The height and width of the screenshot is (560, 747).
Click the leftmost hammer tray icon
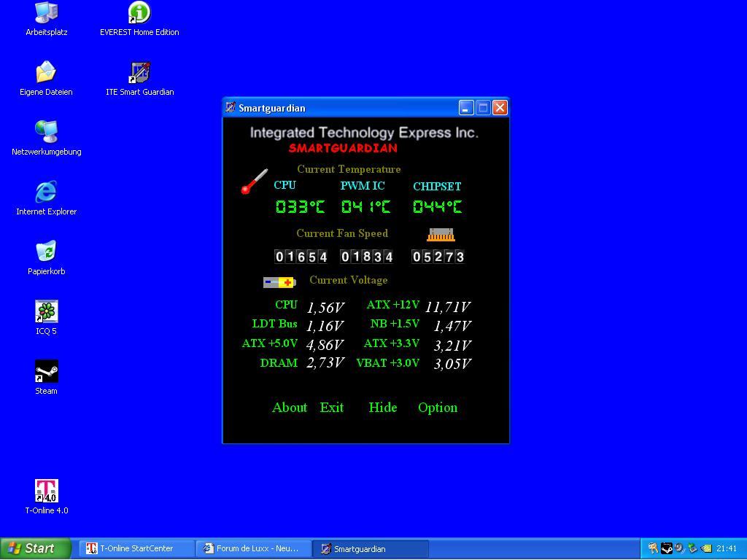coord(653,548)
